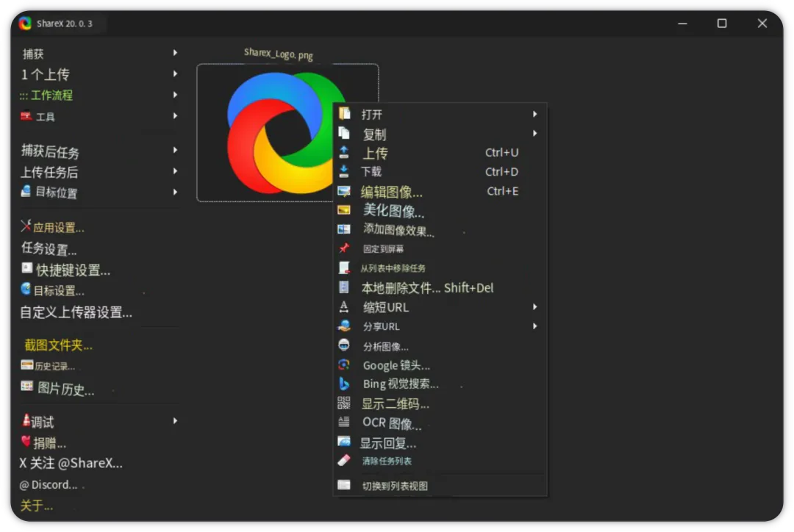
Task: Click the ShareX logo in title bar
Action: (25, 24)
